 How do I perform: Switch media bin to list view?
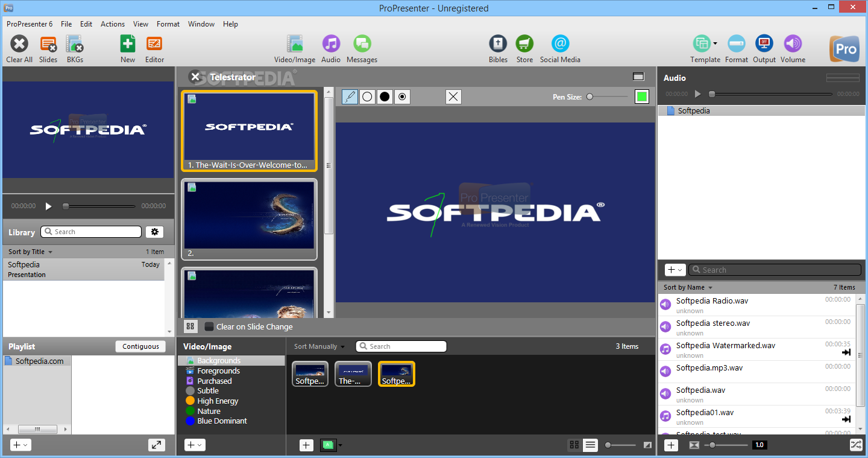(590, 445)
